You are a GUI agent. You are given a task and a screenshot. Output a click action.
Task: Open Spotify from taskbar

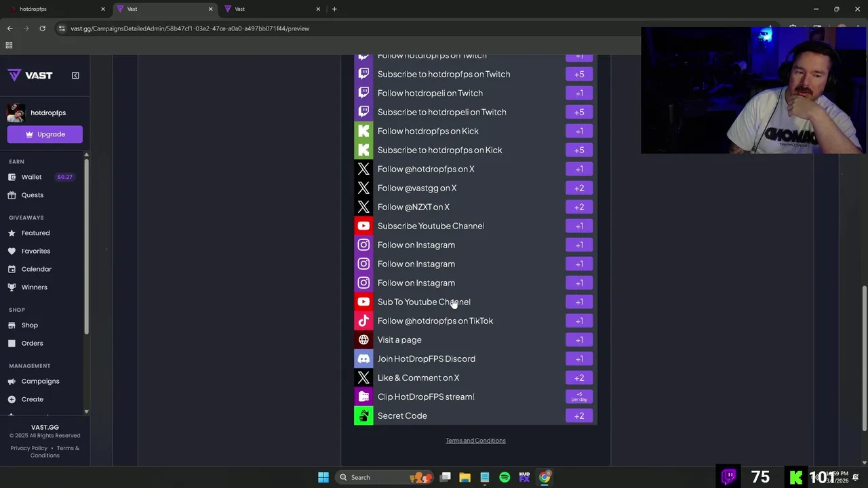pyautogui.click(x=505, y=477)
